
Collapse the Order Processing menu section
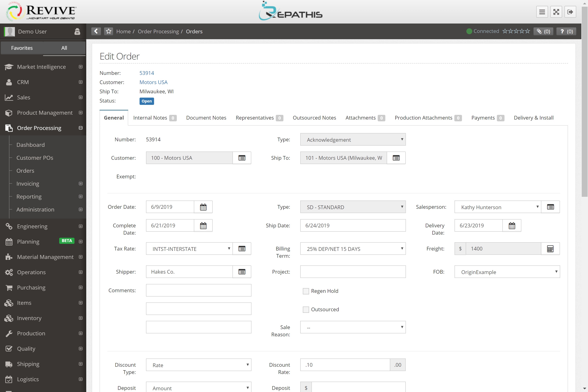pyautogui.click(x=81, y=128)
